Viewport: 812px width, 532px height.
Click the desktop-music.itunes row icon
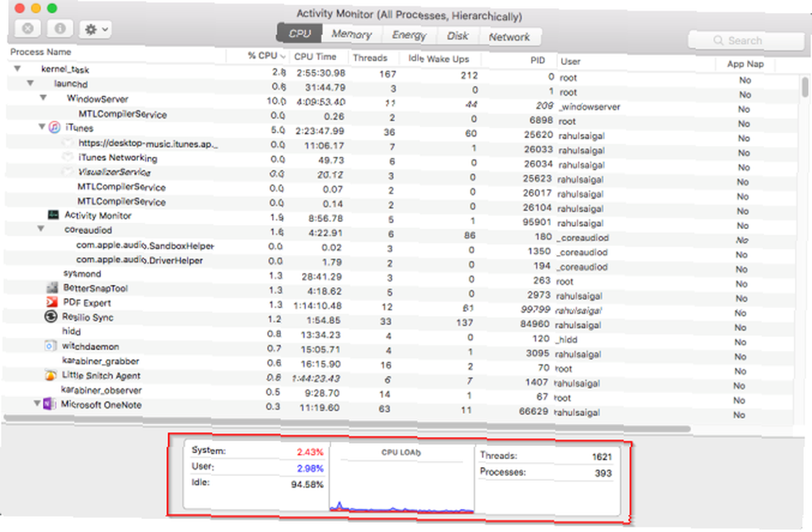(68, 141)
